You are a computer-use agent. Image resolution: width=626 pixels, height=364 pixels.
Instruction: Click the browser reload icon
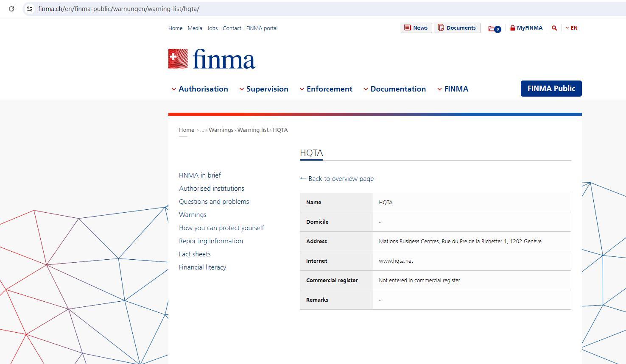(x=11, y=8)
